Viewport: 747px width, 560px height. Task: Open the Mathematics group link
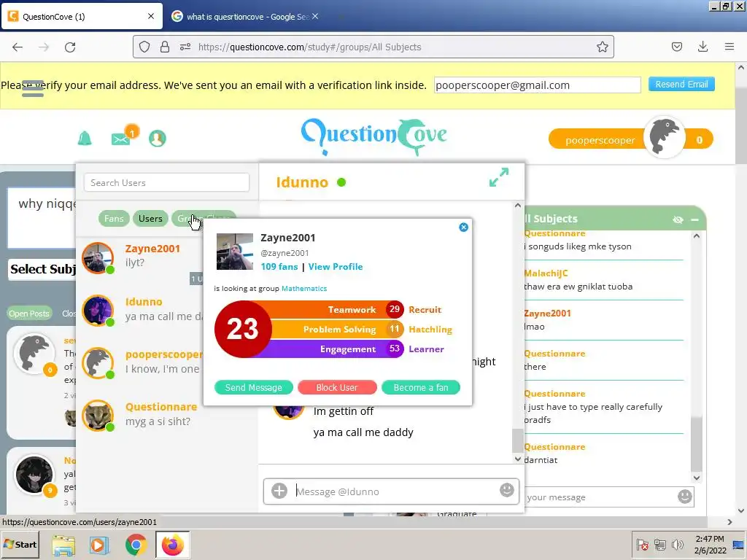pyautogui.click(x=304, y=289)
